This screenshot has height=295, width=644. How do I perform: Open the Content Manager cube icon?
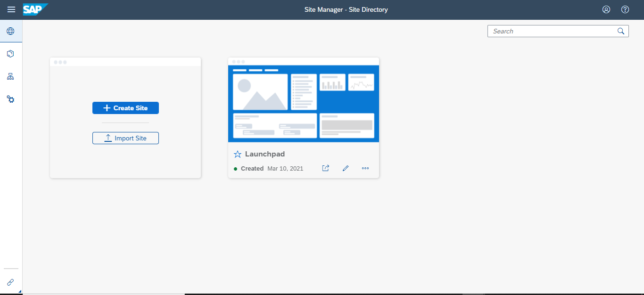tap(10, 54)
